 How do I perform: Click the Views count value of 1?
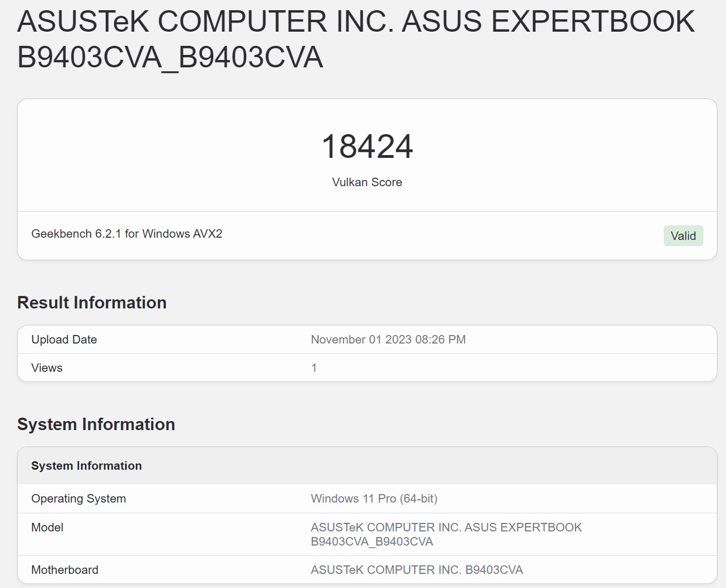(314, 368)
